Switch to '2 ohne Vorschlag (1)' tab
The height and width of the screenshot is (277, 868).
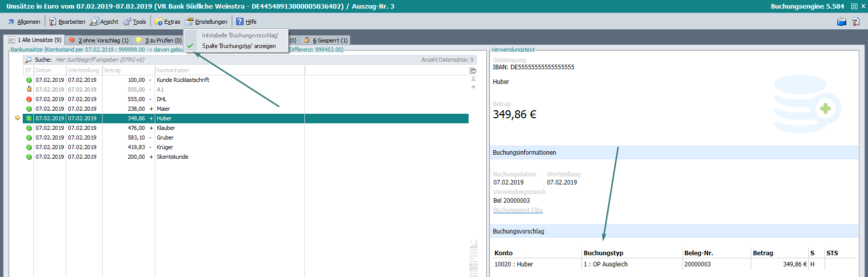pos(99,40)
